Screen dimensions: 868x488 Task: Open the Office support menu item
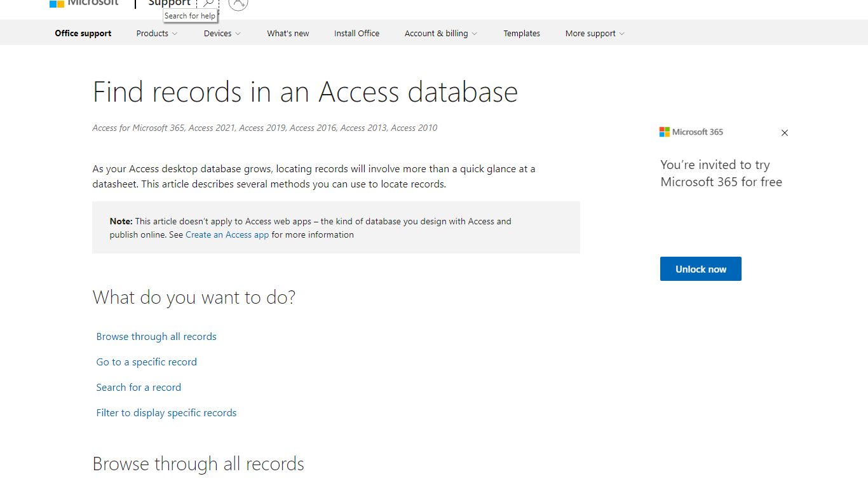(83, 33)
